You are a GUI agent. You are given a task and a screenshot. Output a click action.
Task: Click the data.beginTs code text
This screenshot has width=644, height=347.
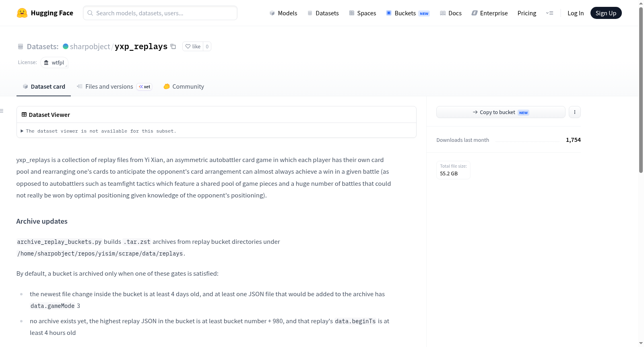pos(355,321)
